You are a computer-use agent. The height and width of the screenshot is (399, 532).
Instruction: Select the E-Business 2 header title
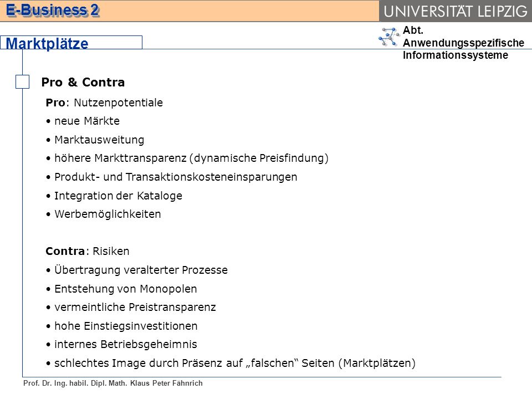pos(53,10)
